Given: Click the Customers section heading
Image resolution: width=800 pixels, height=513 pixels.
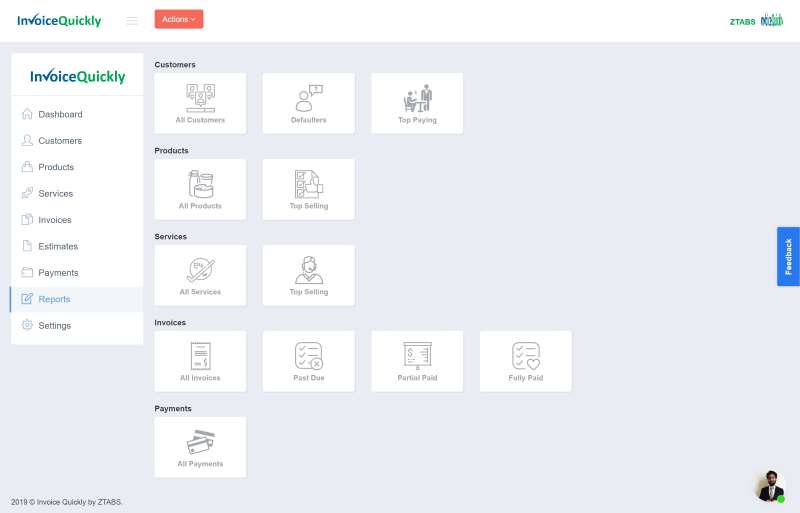Looking at the screenshot, I should point(175,64).
